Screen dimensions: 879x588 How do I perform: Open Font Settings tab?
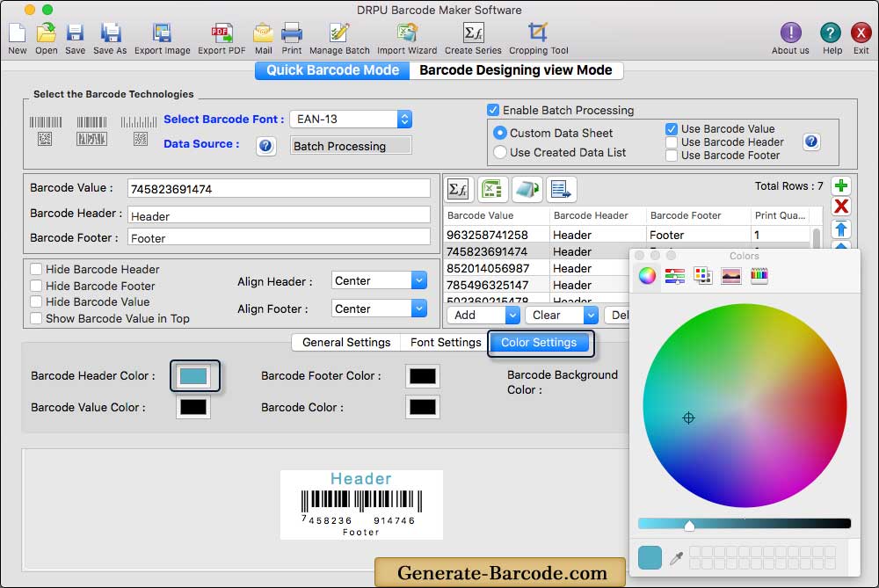pos(446,343)
